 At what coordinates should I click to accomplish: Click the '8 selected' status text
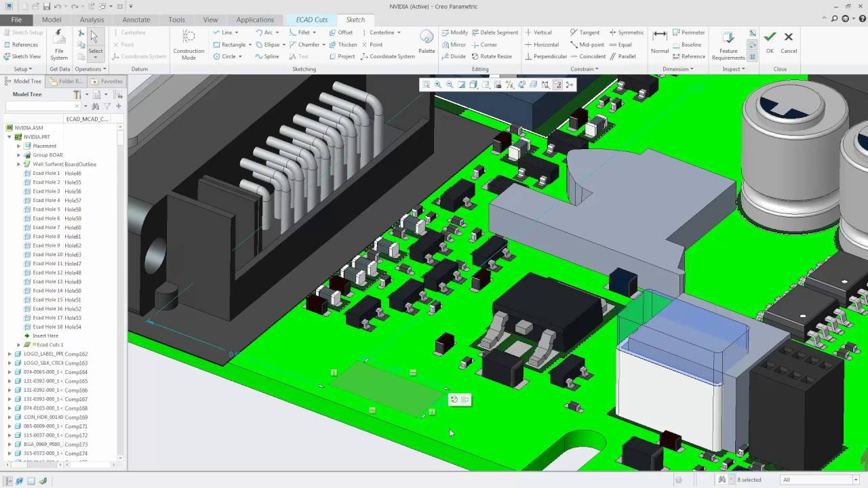[749, 480]
